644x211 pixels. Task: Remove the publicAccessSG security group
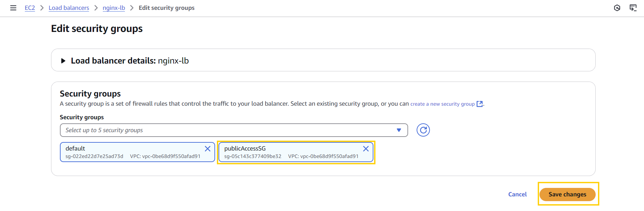click(366, 149)
